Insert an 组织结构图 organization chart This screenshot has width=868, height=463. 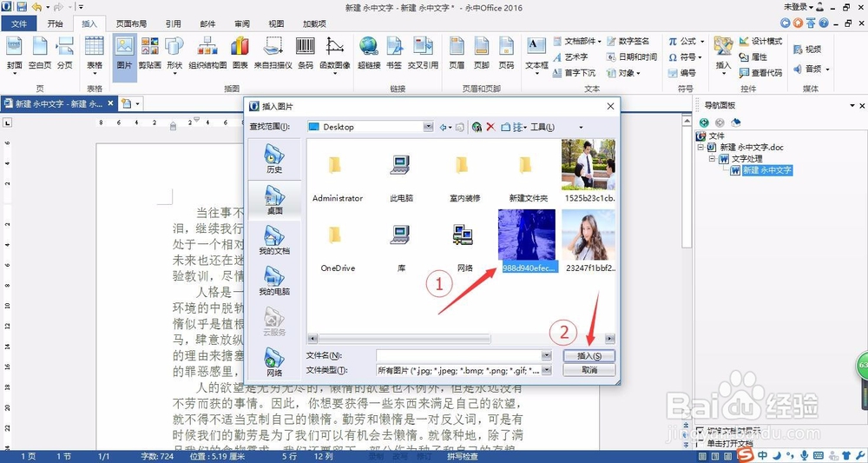tap(207, 53)
